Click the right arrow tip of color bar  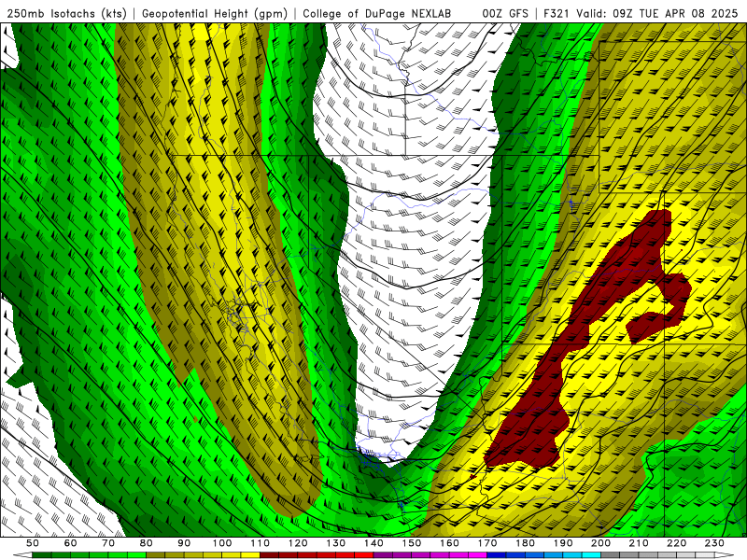coord(725,555)
